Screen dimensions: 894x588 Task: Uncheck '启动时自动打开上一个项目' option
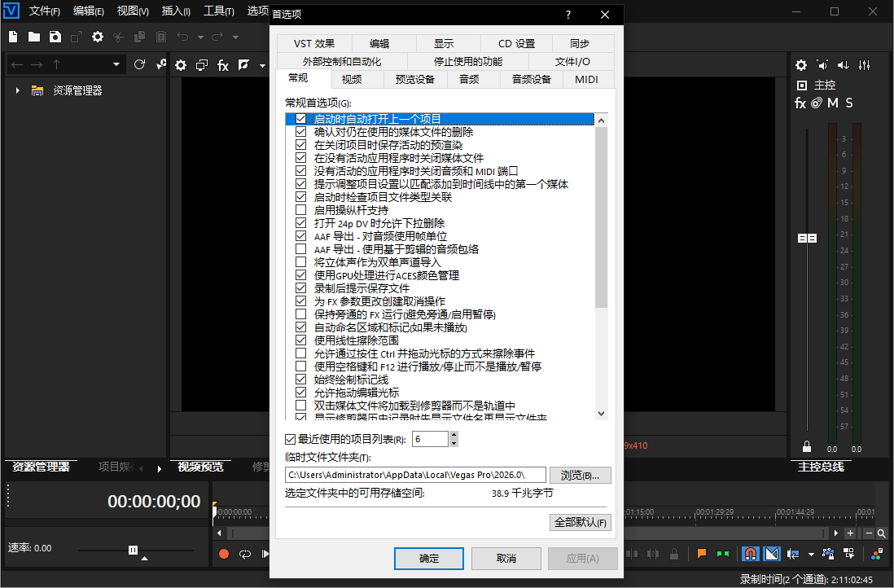pos(300,119)
